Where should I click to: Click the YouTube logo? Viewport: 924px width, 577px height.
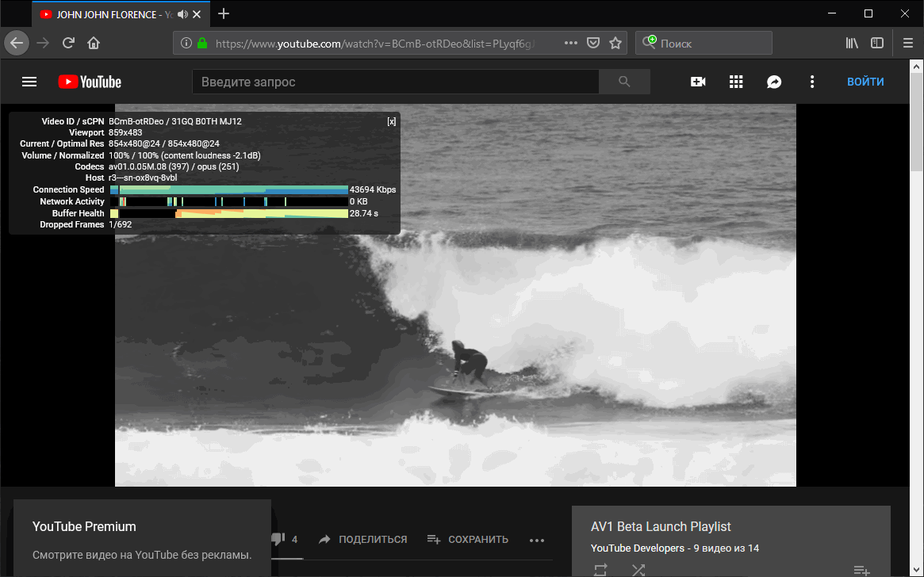point(90,82)
